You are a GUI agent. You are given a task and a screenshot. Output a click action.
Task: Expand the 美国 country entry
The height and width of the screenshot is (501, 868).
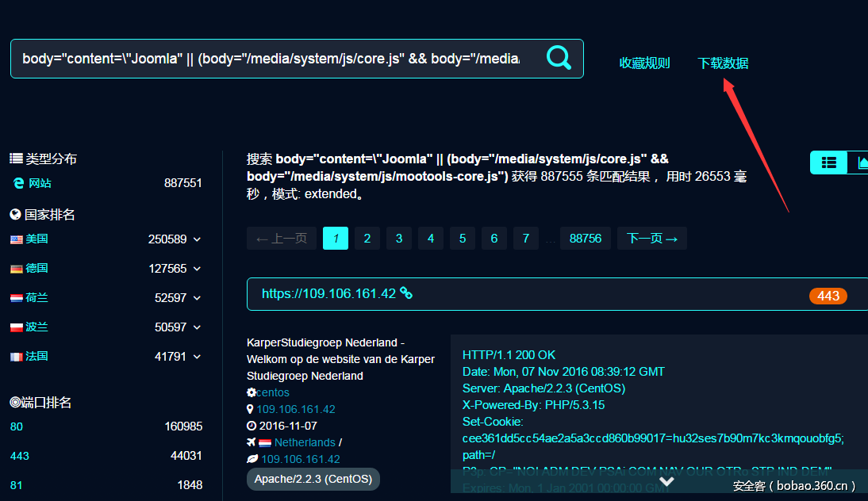click(x=198, y=238)
